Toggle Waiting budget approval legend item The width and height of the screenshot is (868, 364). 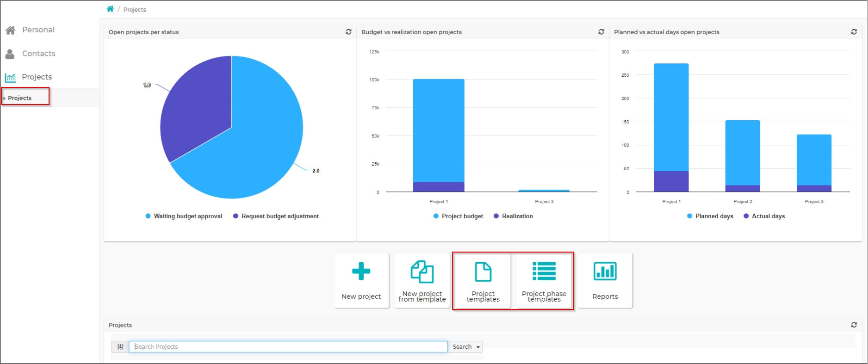184,216
